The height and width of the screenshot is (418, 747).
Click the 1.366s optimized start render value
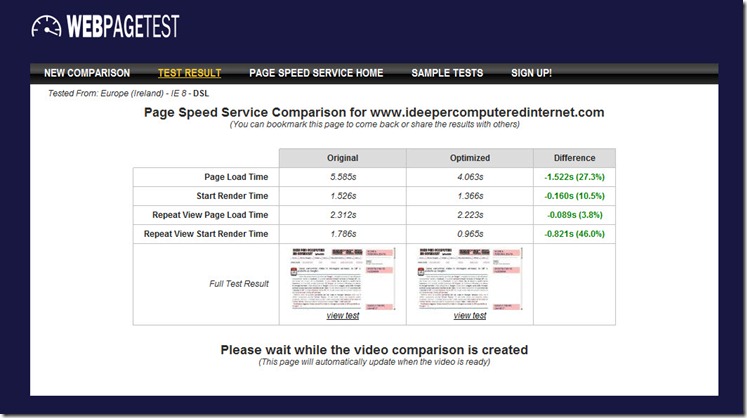(470, 196)
